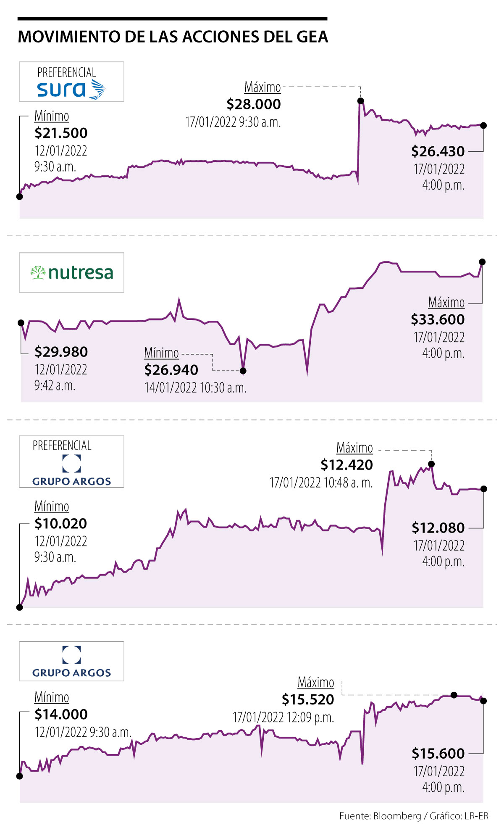Select the $33.600 Nutresa price label

coord(438,319)
